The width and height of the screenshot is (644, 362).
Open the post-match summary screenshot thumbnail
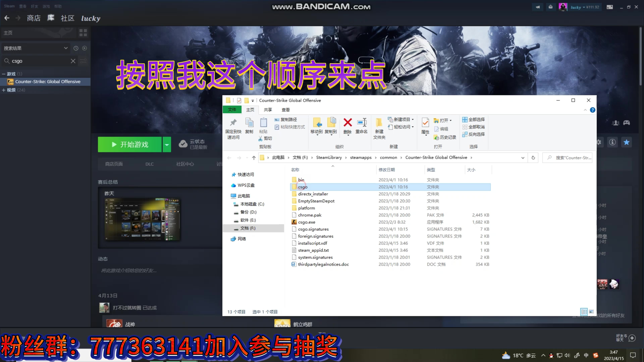(x=142, y=219)
